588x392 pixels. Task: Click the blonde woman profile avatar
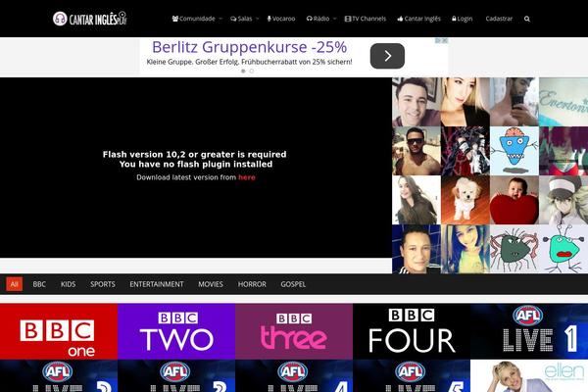[x=465, y=102]
